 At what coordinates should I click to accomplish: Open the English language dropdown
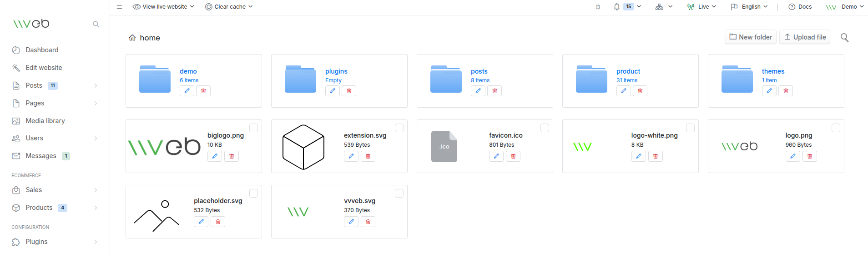[749, 7]
